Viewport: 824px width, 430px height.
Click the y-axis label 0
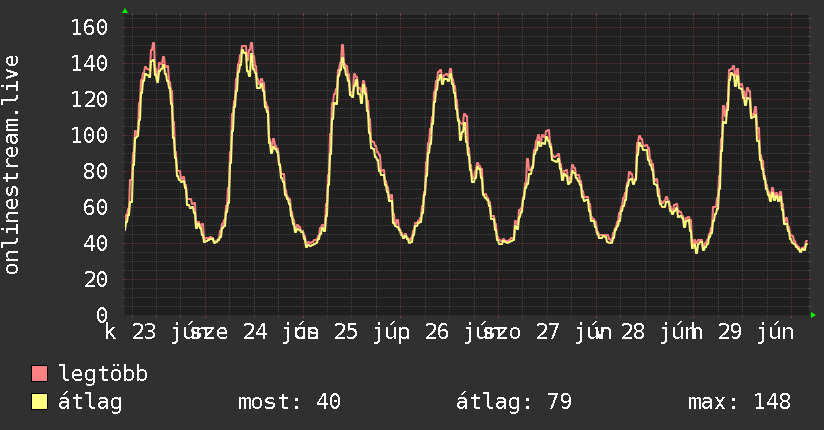click(102, 315)
